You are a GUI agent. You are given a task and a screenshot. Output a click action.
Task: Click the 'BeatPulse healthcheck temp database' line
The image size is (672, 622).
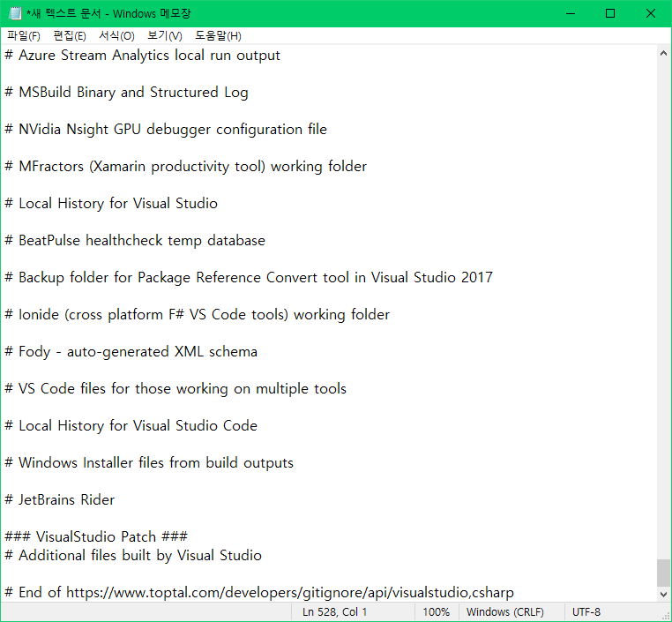135,241
